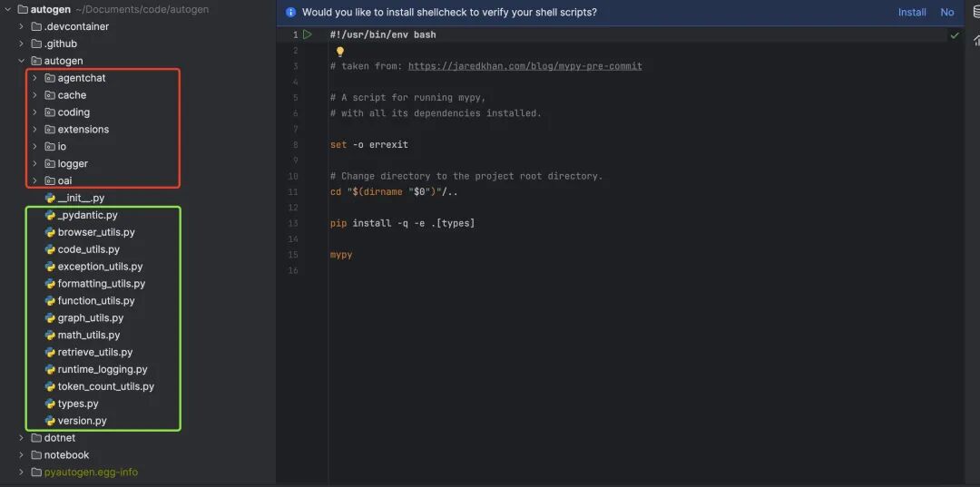Viewport: 980px width, 487px height.
Task: Dismiss the shellcheck prompt with No
Action: [946, 13]
